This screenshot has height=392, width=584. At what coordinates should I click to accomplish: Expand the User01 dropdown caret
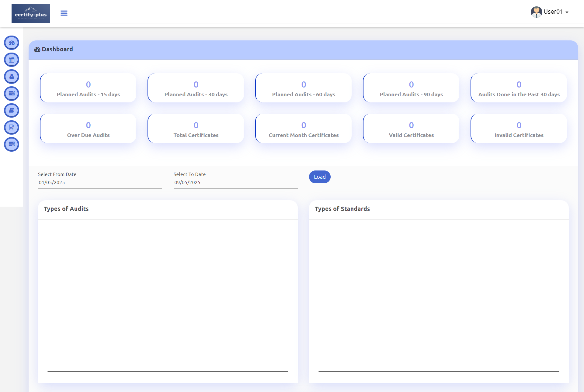click(567, 12)
